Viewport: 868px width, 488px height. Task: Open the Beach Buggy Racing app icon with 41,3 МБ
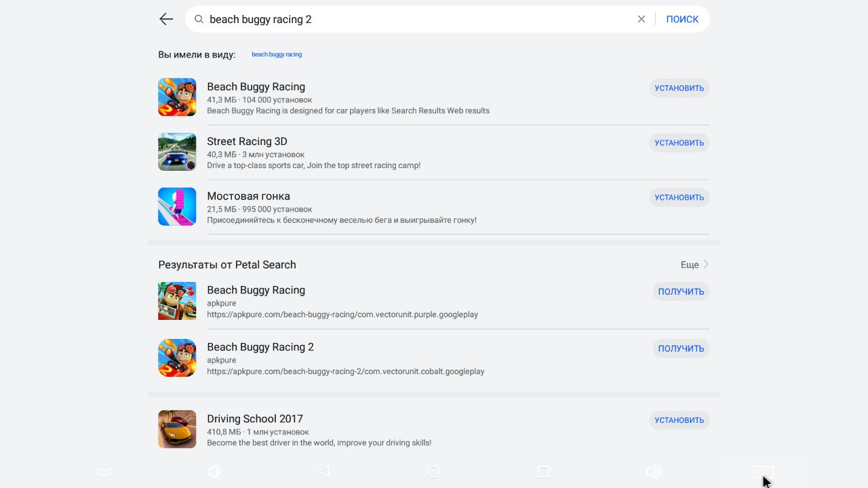[177, 97]
